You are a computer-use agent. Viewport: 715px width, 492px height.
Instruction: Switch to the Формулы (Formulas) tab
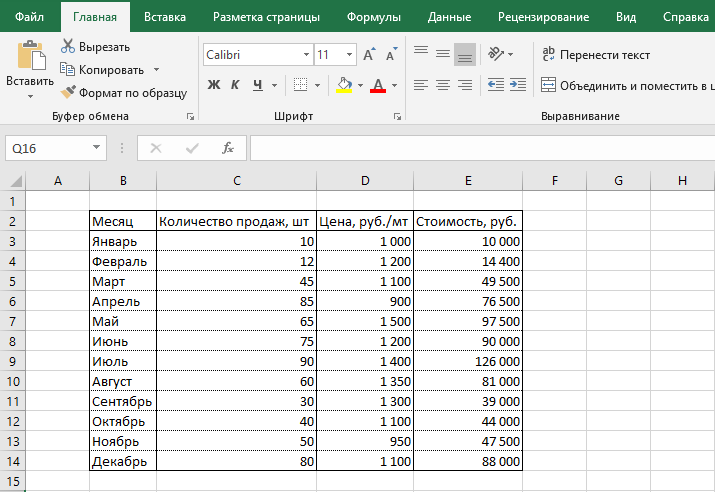(373, 17)
